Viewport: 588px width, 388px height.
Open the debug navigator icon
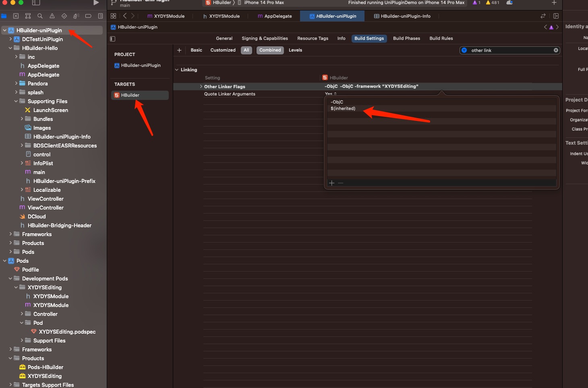point(76,16)
